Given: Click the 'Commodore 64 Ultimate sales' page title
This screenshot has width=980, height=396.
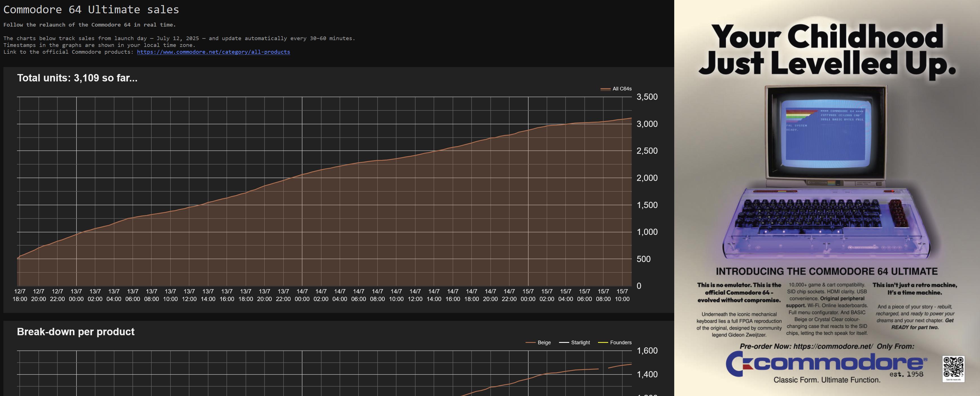Looking at the screenshot, I should pyautogui.click(x=91, y=10).
